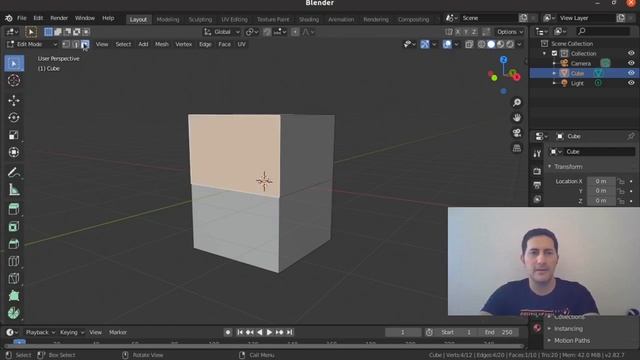Open the Render menu

(x=59, y=18)
